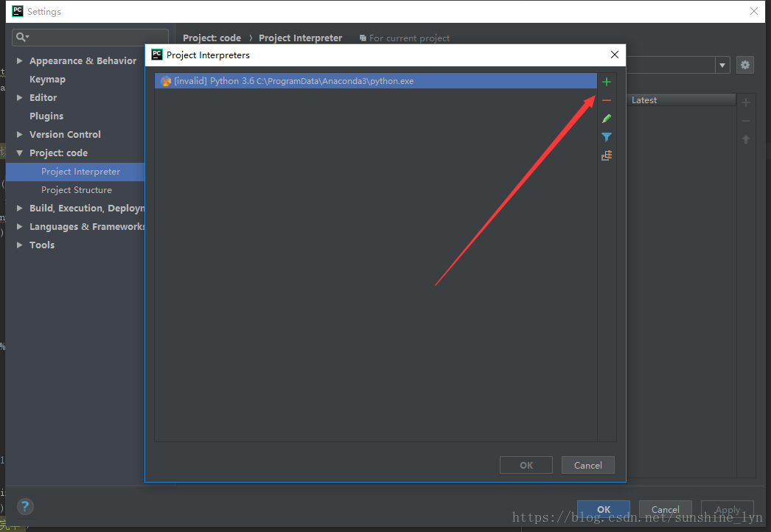
Task: Click Apply in the Settings window
Action: [x=728, y=509]
